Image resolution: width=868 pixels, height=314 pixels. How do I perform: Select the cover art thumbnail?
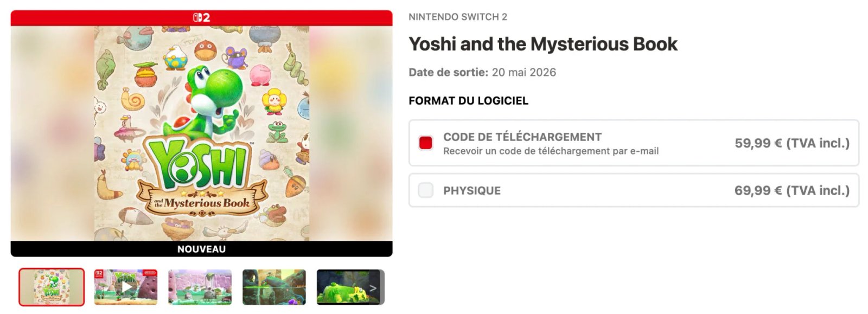52,287
